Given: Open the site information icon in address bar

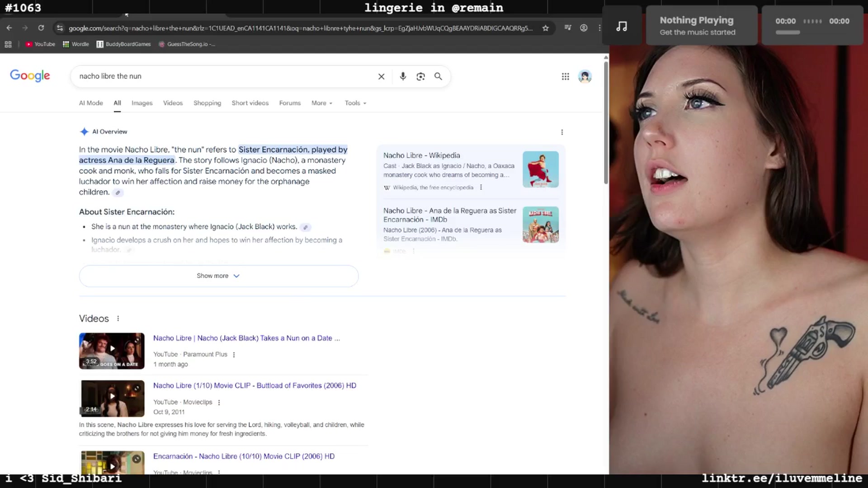Looking at the screenshot, I should click(60, 28).
